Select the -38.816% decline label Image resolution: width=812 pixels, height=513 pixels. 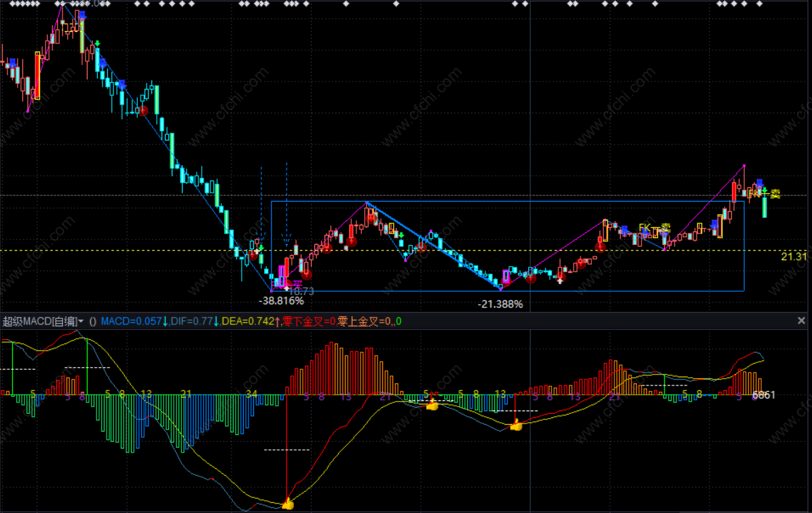[282, 301]
